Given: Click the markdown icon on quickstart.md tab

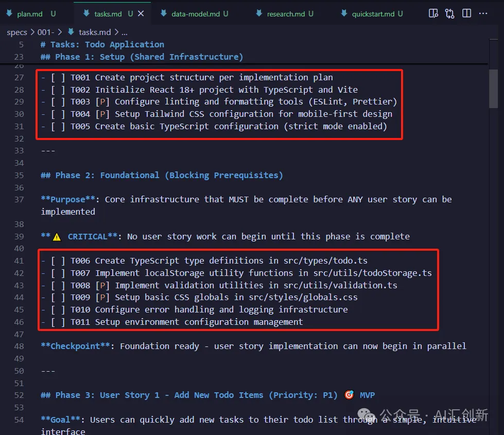Looking at the screenshot, I should [343, 14].
